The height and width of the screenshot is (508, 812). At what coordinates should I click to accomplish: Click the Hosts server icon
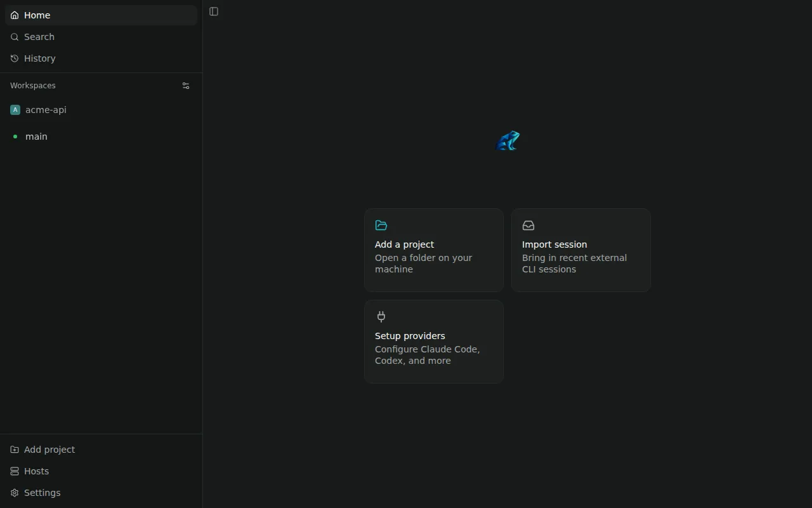[x=15, y=471]
